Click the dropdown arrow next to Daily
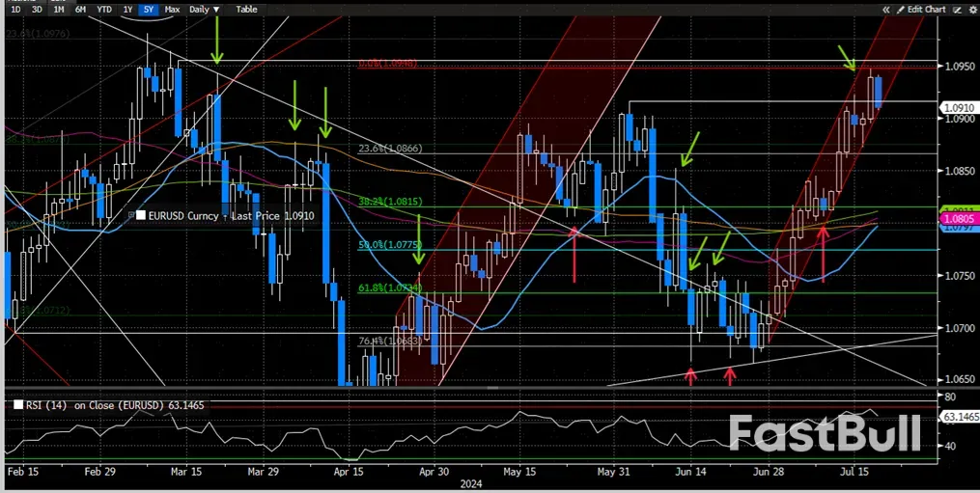The image size is (980, 493). (215, 9)
